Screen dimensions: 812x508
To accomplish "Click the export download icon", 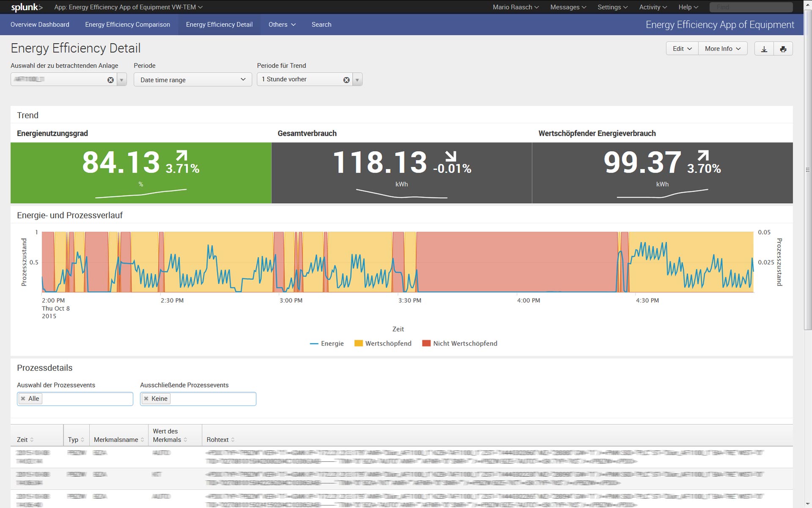I will (764, 49).
